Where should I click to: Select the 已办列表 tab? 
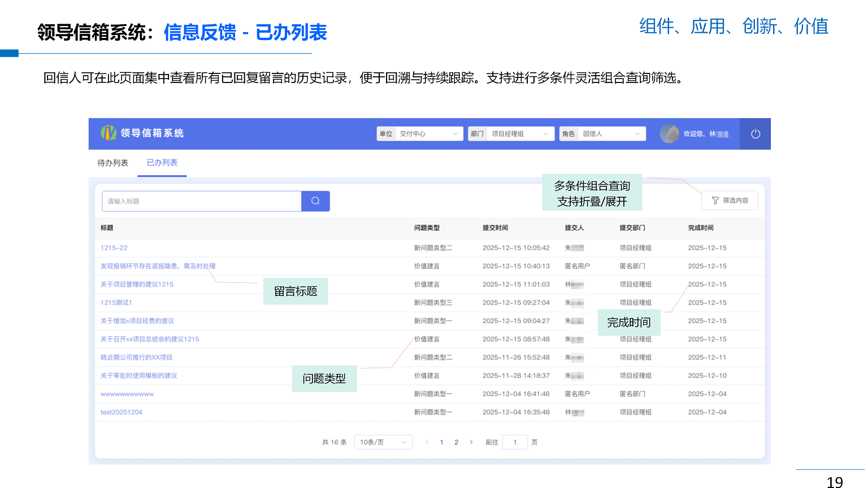162,162
